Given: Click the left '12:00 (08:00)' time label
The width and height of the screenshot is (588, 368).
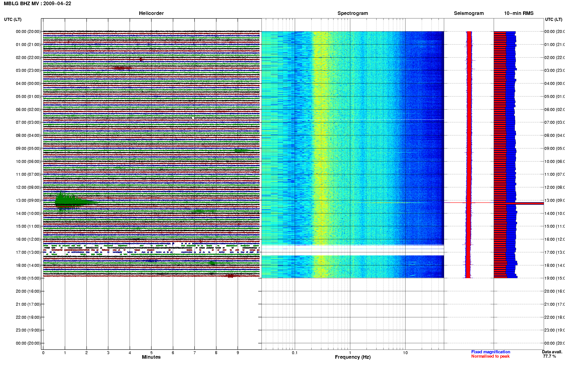Looking at the screenshot, I should tap(28, 187).
